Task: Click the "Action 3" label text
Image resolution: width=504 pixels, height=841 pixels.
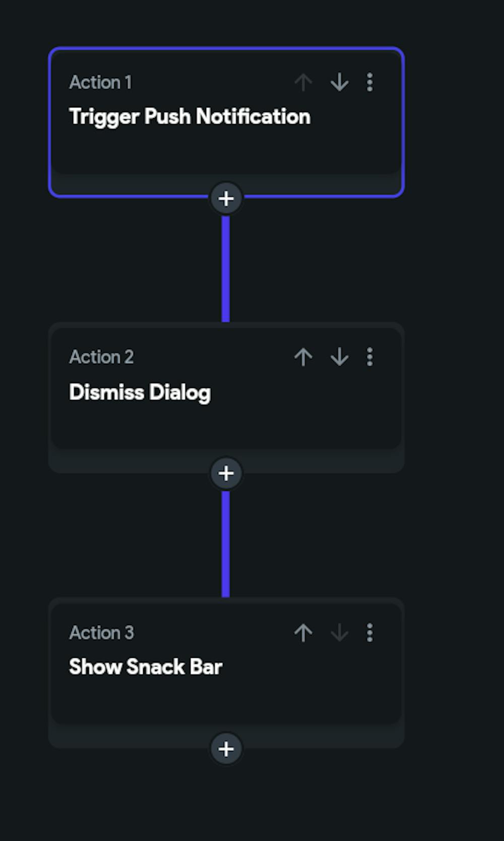Action: pyautogui.click(x=101, y=633)
